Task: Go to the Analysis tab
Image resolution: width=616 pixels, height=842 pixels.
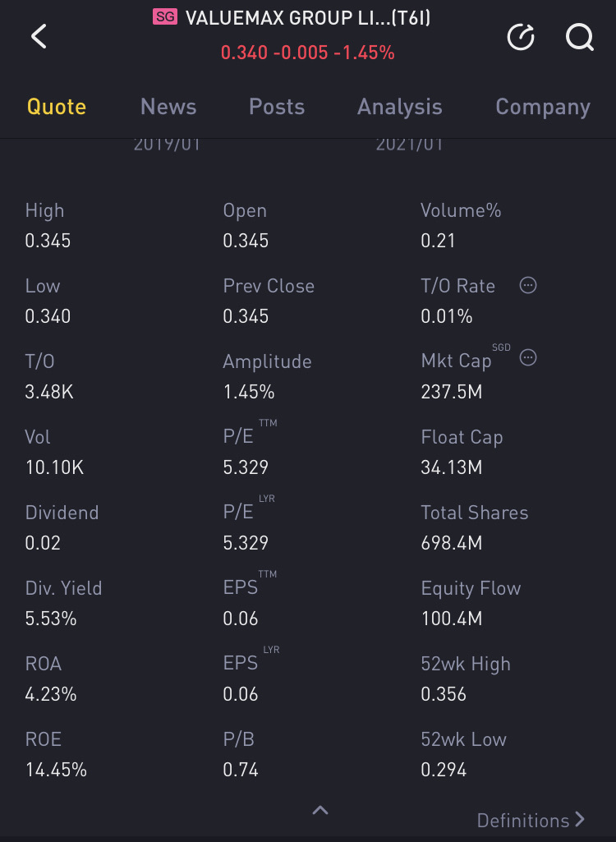Action: pyautogui.click(x=399, y=107)
